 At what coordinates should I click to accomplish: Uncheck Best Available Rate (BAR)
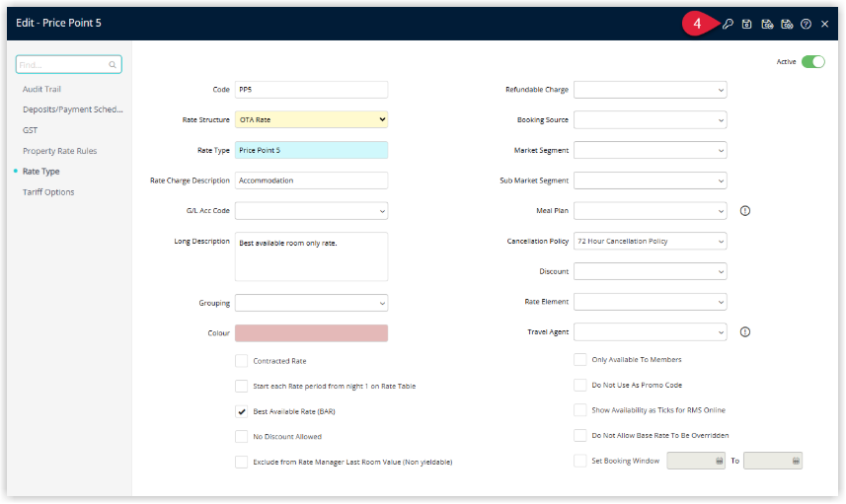click(241, 411)
